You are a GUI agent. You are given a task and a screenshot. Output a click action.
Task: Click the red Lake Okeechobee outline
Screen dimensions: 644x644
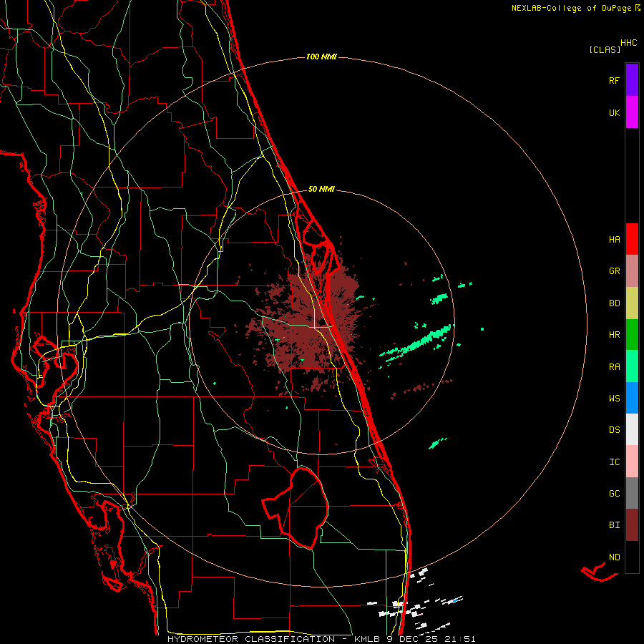[296, 507]
